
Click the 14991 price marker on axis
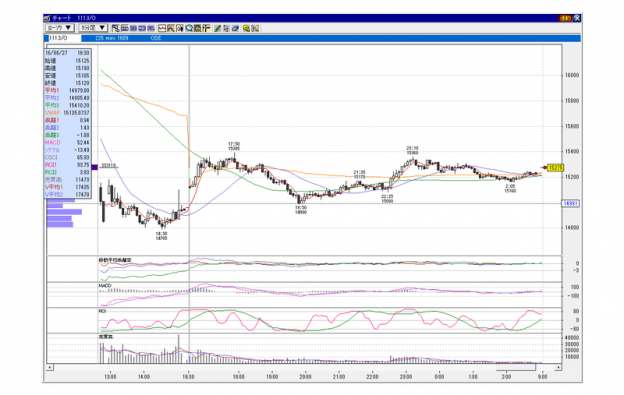pyautogui.click(x=570, y=204)
